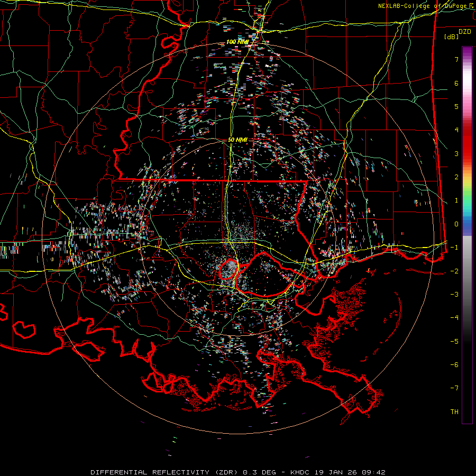This screenshot has width=476, height=476.
Task: Click the 4 dB tick label
Action: point(456,130)
